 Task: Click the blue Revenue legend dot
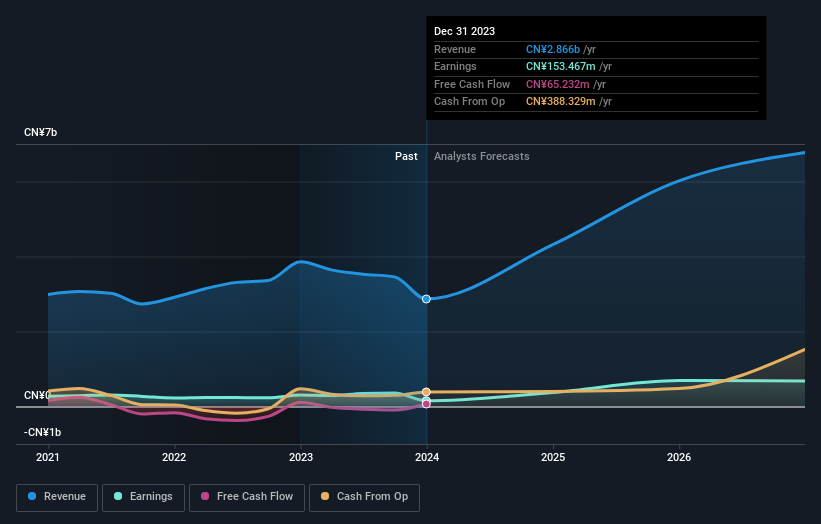(x=32, y=496)
